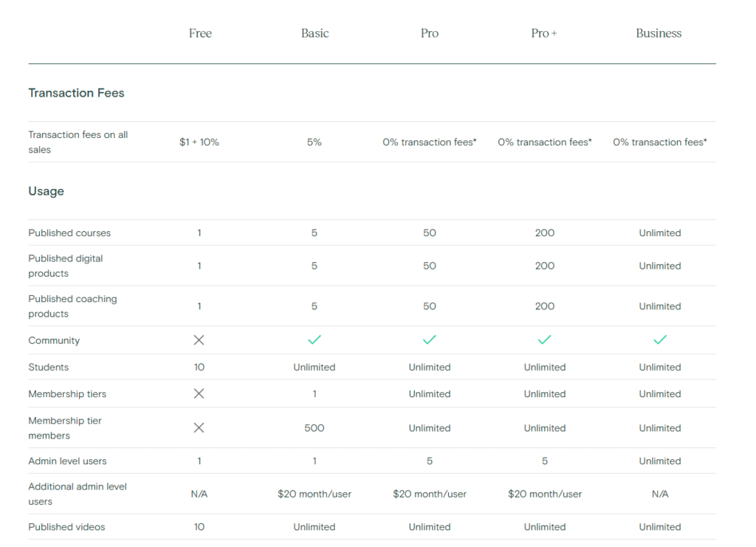Click the 'Admin level users' row label

coord(67,461)
